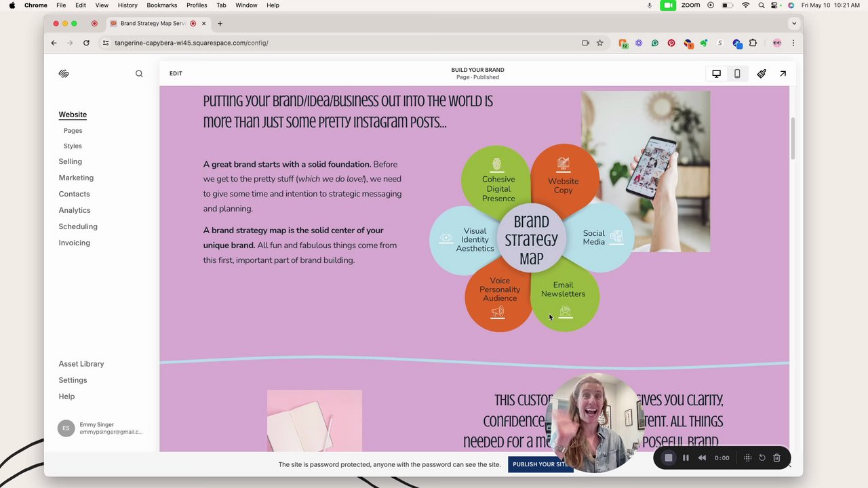
Task: Go to Marketing section
Action: 76,178
